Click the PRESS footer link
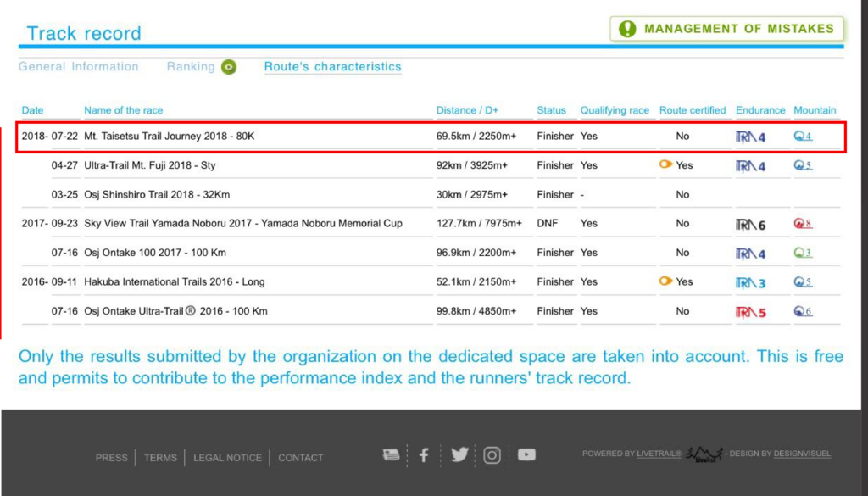The width and height of the screenshot is (868, 496). [111, 458]
